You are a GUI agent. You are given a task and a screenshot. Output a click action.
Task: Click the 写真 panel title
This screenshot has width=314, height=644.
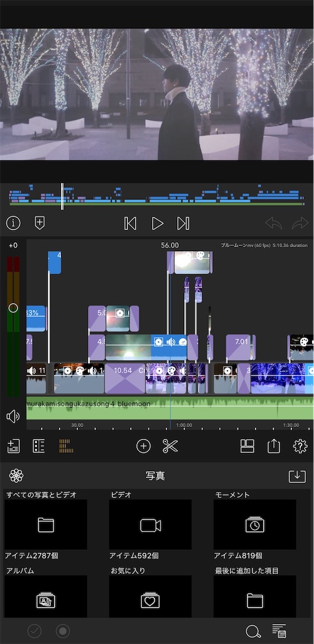[x=155, y=476]
